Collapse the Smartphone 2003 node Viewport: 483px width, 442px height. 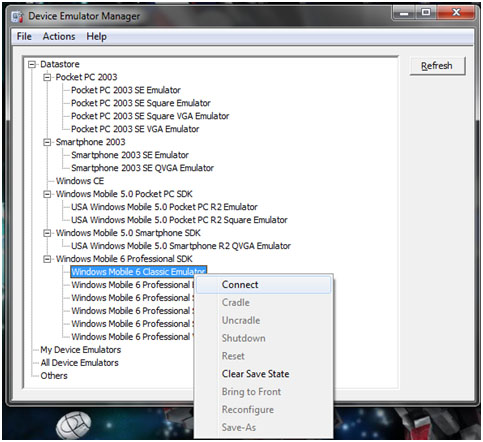(47, 142)
